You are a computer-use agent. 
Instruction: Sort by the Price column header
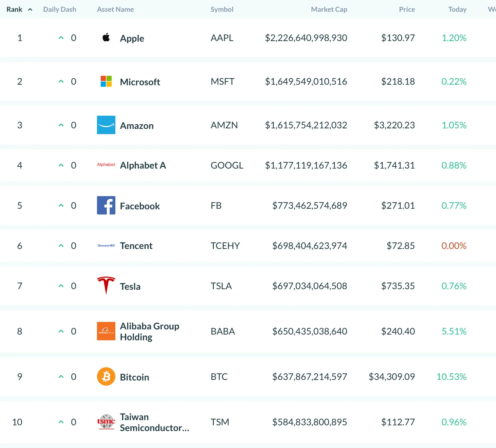pyautogui.click(x=406, y=9)
